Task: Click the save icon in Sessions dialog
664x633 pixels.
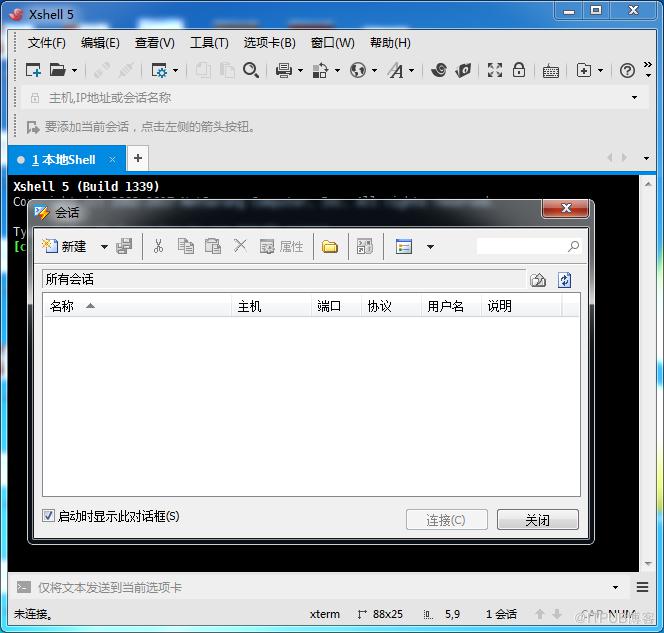Action: (124, 246)
